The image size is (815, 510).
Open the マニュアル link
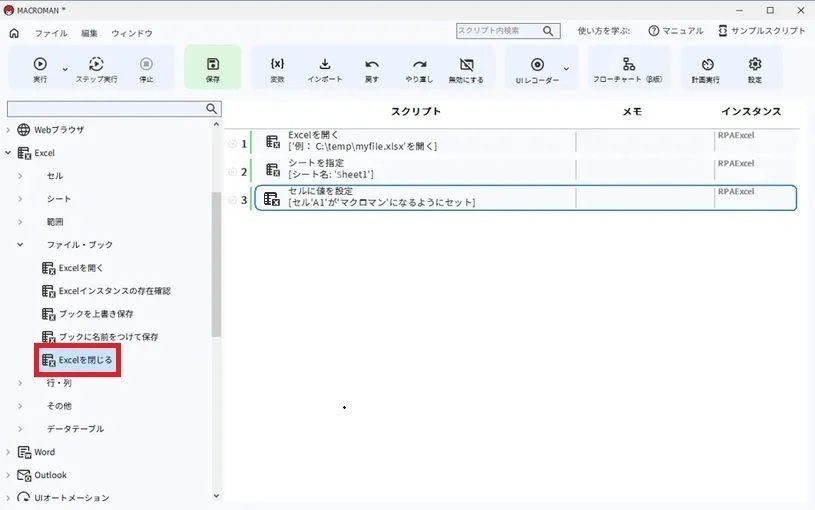(x=676, y=31)
